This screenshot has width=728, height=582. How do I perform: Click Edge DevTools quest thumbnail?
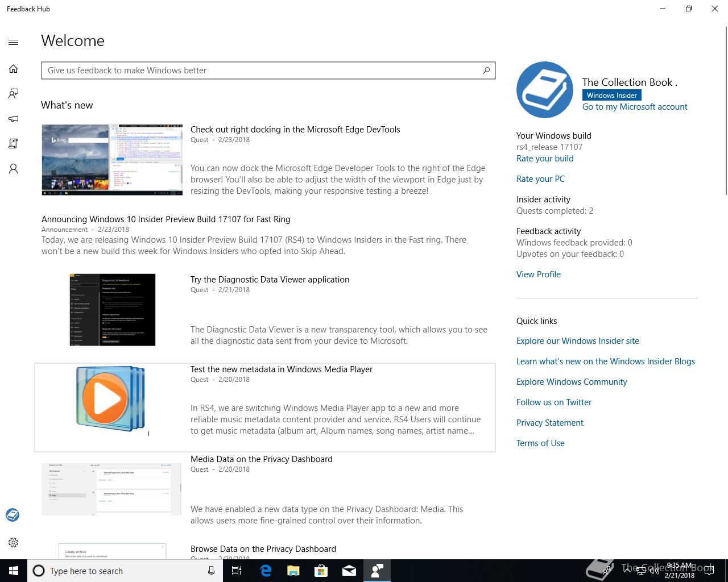click(x=112, y=160)
